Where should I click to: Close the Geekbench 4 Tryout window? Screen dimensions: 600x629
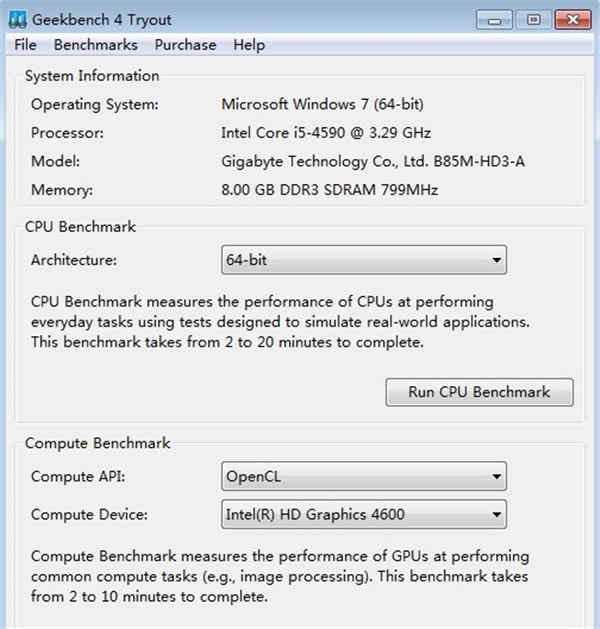coord(572,18)
